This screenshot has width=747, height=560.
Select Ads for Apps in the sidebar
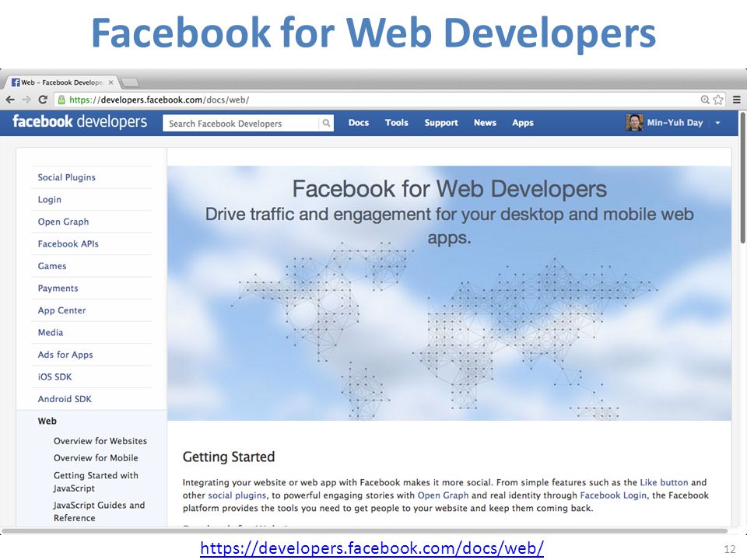click(65, 355)
